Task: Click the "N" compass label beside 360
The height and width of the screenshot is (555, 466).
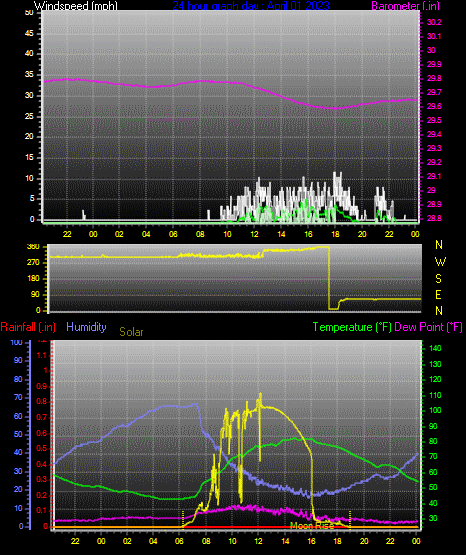Action: [439, 245]
